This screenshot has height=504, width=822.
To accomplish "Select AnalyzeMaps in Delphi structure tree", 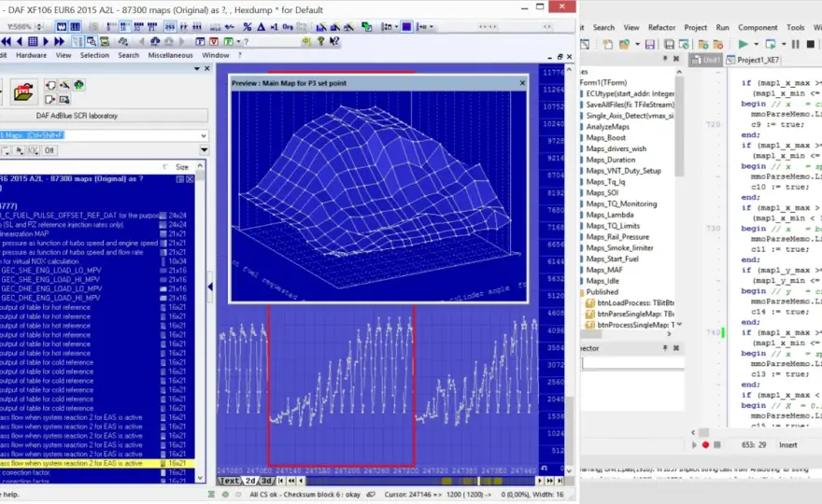I will pos(607,127).
